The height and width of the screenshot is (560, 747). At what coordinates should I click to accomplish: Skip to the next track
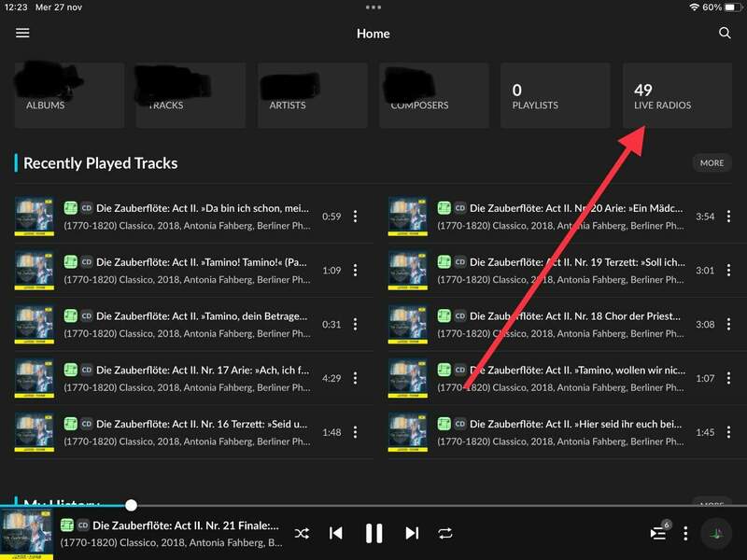tap(412, 533)
